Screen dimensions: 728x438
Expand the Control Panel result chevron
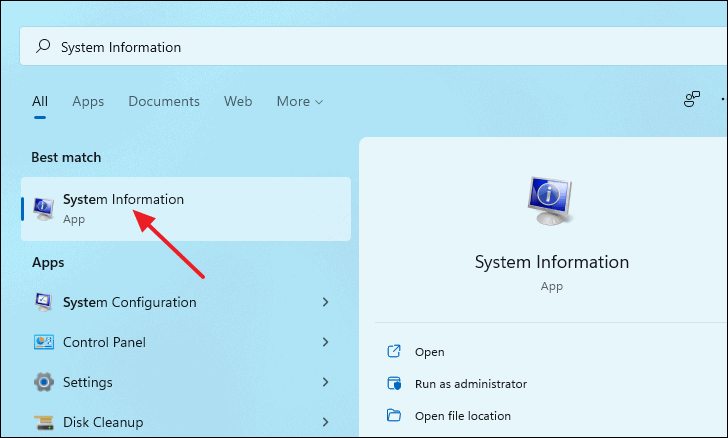pyautogui.click(x=325, y=342)
